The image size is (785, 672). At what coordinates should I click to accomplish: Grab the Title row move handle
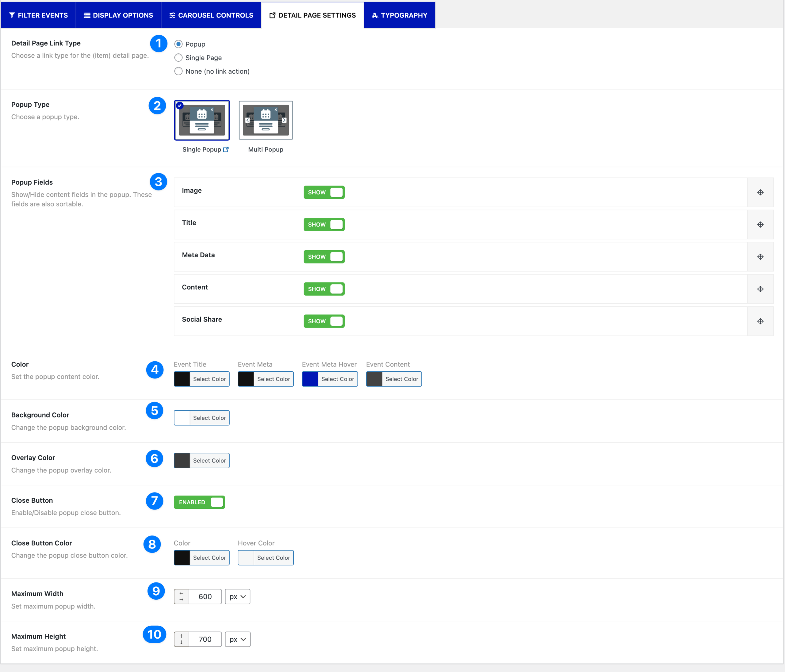click(x=760, y=225)
